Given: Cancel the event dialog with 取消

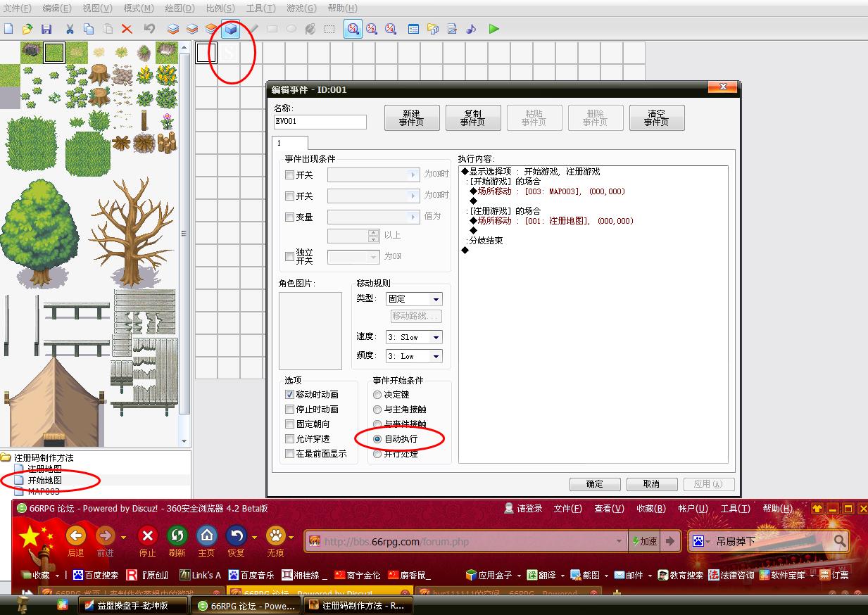Looking at the screenshot, I should (x=652, y=484).
